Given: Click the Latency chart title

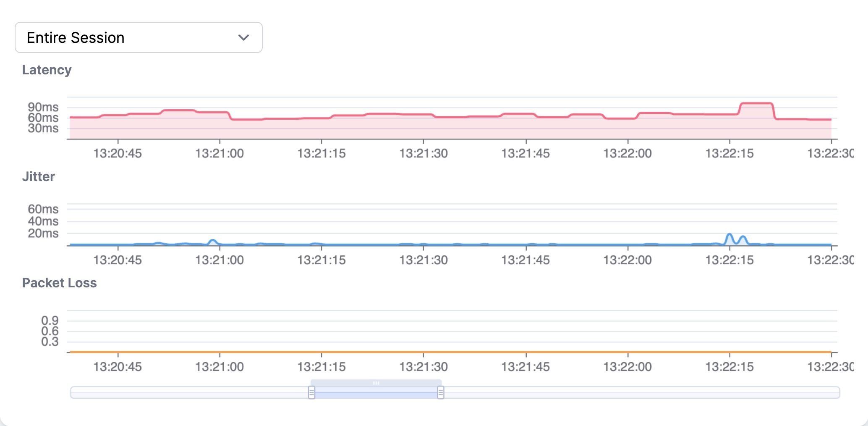Looking at the screenshot, I should (47, 70).
